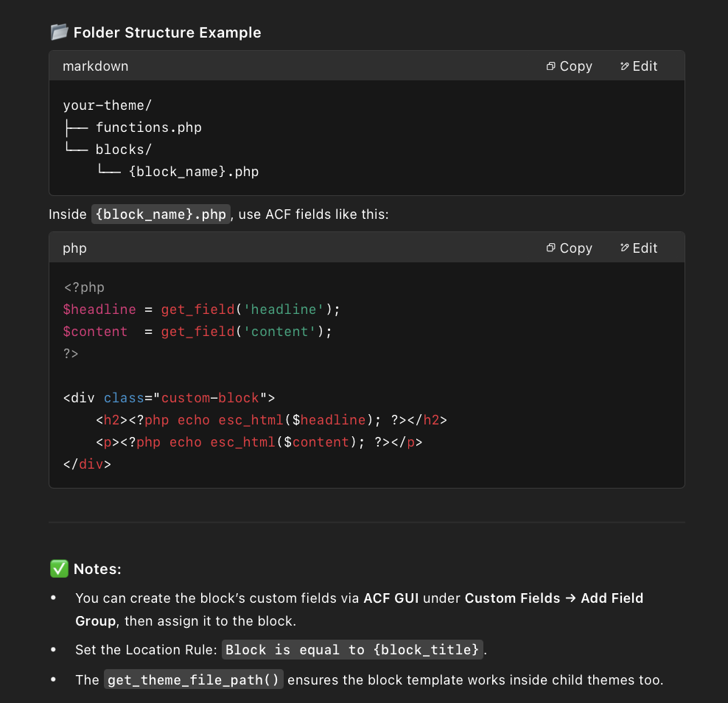Click the div class="custom-block" line

pyautogui.click(x=169, y=398)
